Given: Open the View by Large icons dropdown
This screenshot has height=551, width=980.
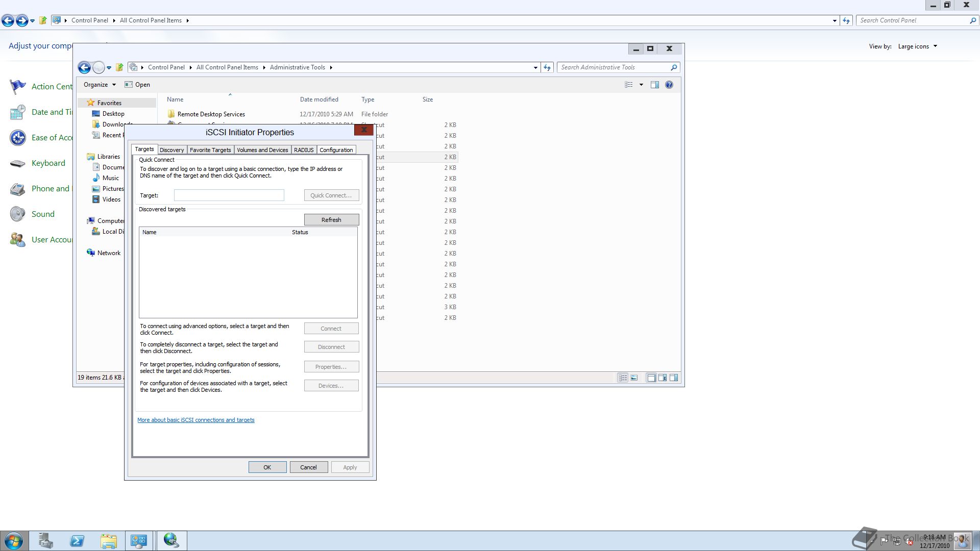Looking at the screenshot, I should coord(917,46).
